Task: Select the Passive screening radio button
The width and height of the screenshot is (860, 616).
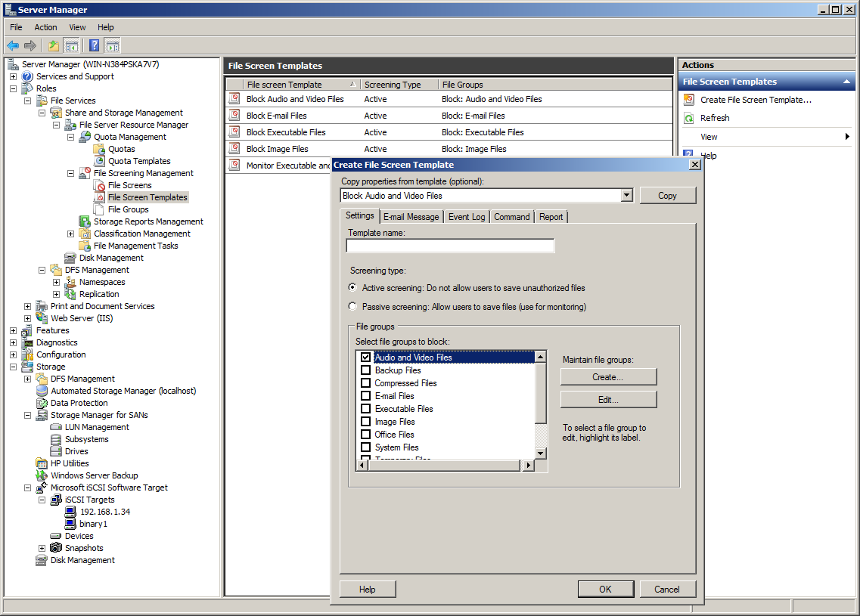Action: pyautogui.click(x=352, y=306)
